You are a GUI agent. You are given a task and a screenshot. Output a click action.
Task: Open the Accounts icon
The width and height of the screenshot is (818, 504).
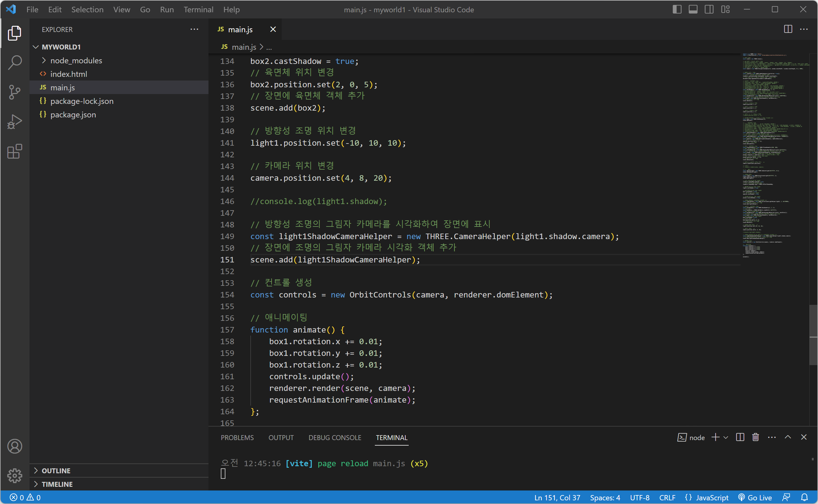point(15,446)
